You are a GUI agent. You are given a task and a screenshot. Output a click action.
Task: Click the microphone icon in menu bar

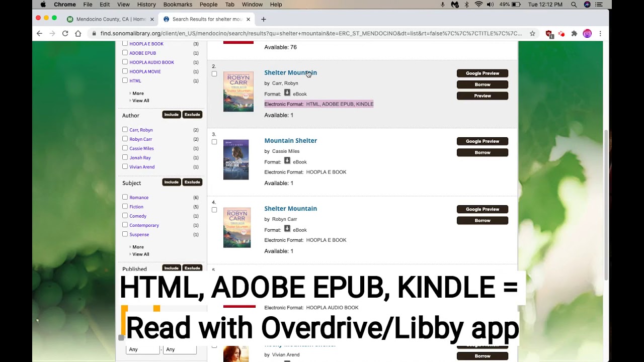tap(443, 5)
